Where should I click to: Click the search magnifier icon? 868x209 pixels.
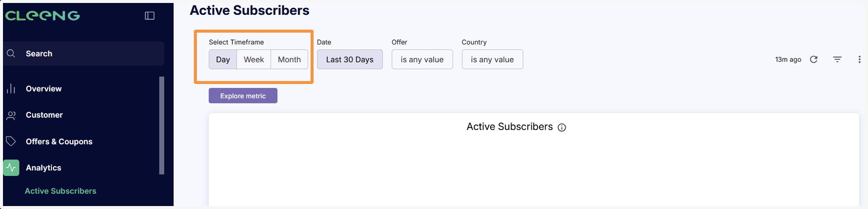click(11, 53)
